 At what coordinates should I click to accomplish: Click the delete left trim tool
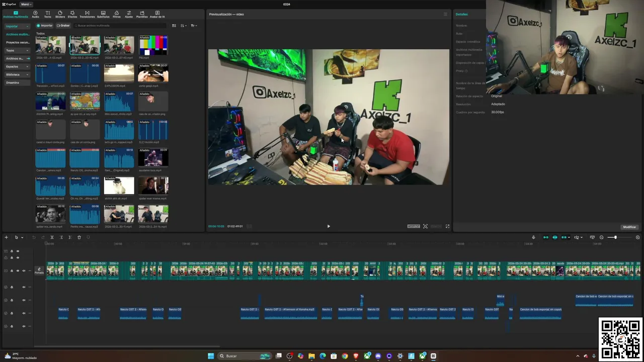(61, 237)
